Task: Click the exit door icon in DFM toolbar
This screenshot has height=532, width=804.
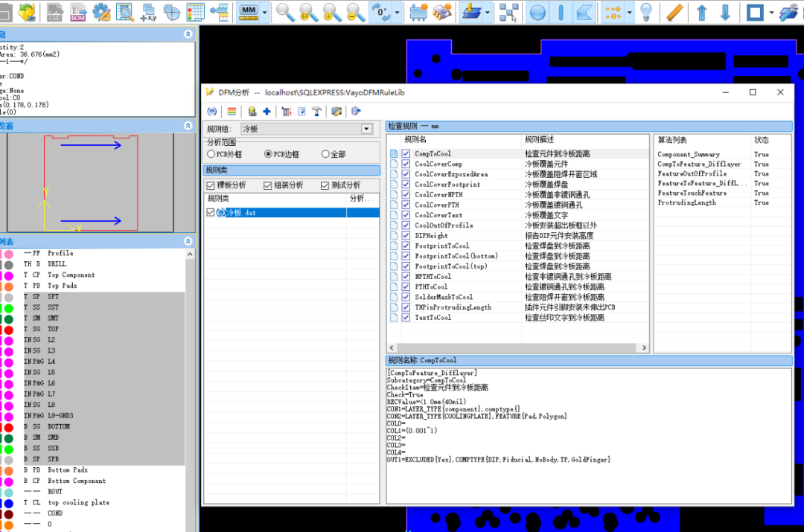Action: 356,111
